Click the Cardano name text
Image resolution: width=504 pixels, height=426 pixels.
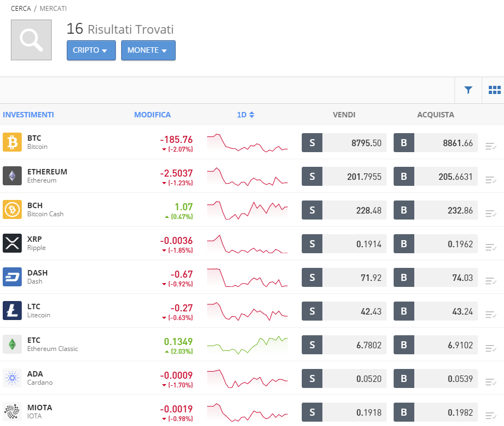pos(40,383)
